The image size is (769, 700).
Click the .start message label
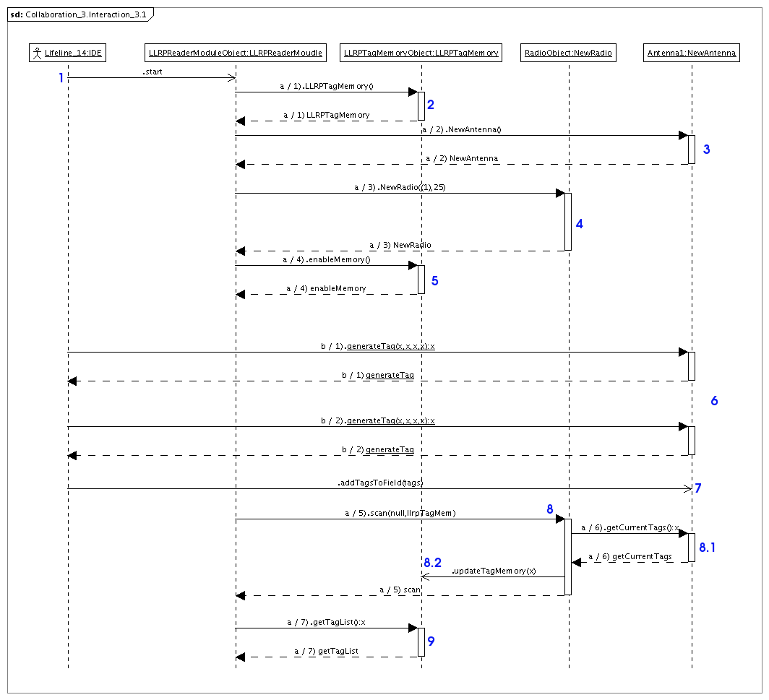pos(152,72)
